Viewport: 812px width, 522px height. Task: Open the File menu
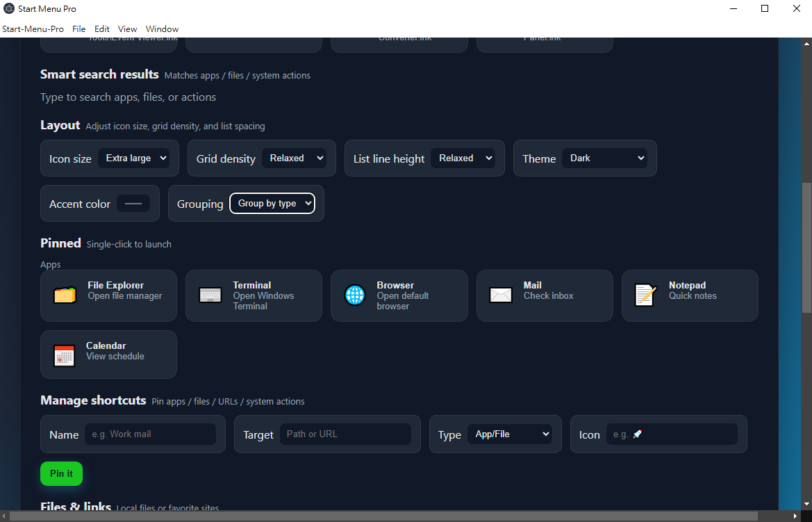[79, 29]
